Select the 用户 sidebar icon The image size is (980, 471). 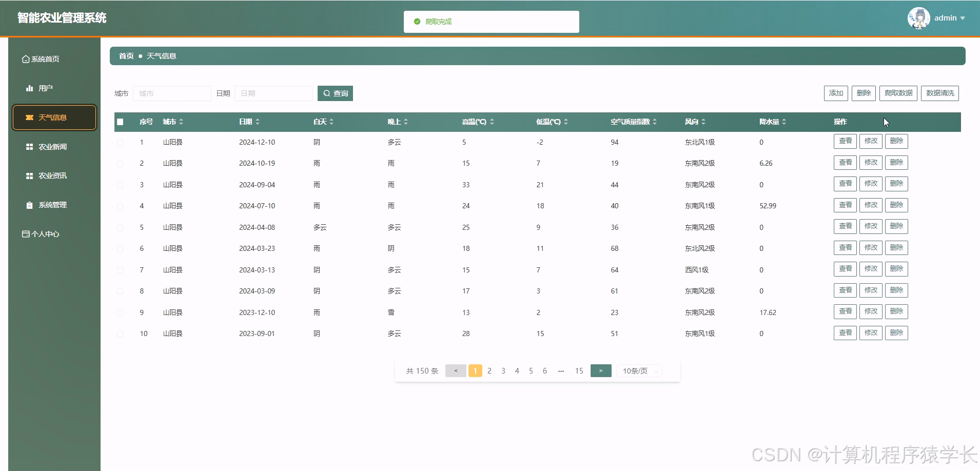click(x=29, y=88)
